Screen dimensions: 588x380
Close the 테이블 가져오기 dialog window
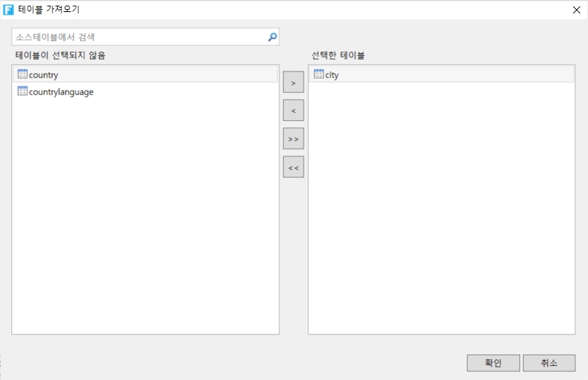[x=576, y=9]
